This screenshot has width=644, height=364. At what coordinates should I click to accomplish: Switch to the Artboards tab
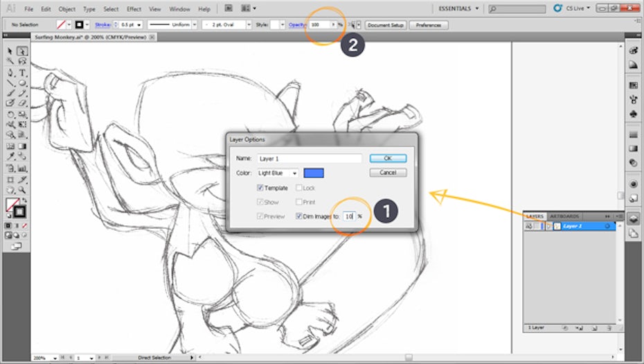coord(564,216)
